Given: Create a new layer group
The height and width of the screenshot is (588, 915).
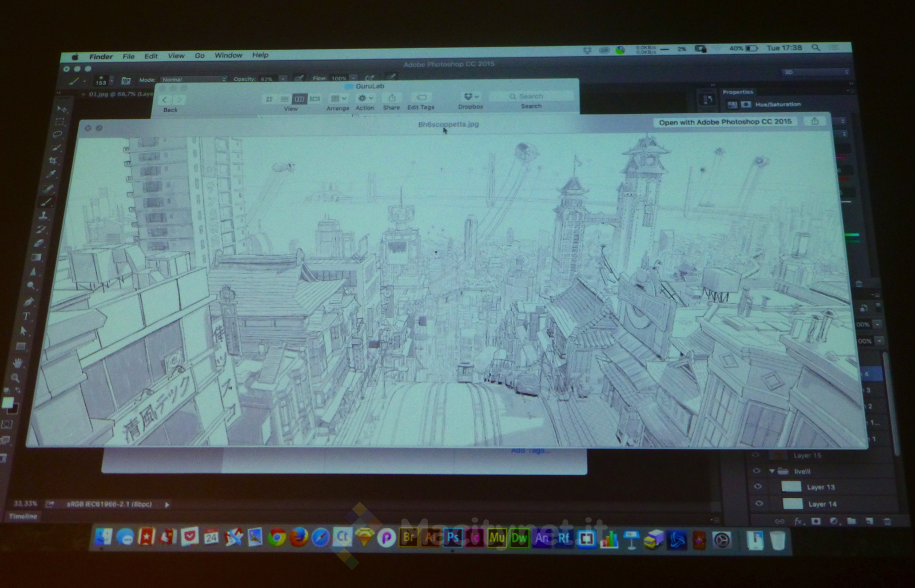Looking at the screenshot, I should pos(852,522).
